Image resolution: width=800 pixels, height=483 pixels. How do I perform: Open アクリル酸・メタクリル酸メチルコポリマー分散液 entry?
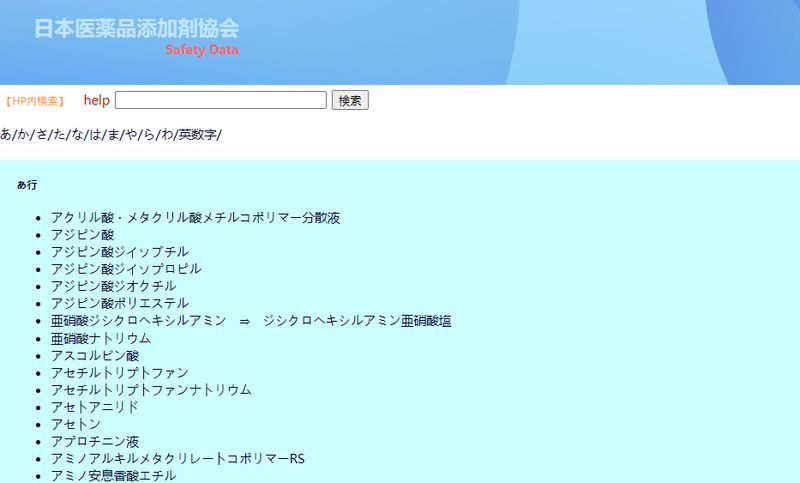(x=195, y=217)
